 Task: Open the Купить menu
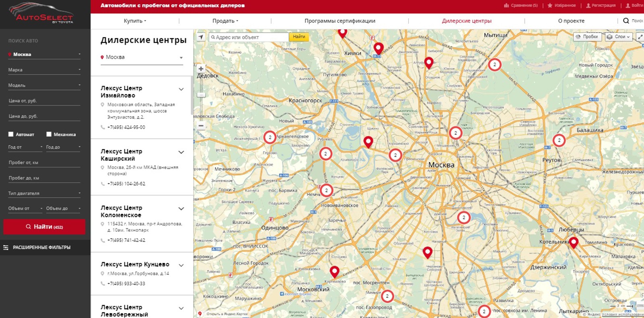coord(135,21)
